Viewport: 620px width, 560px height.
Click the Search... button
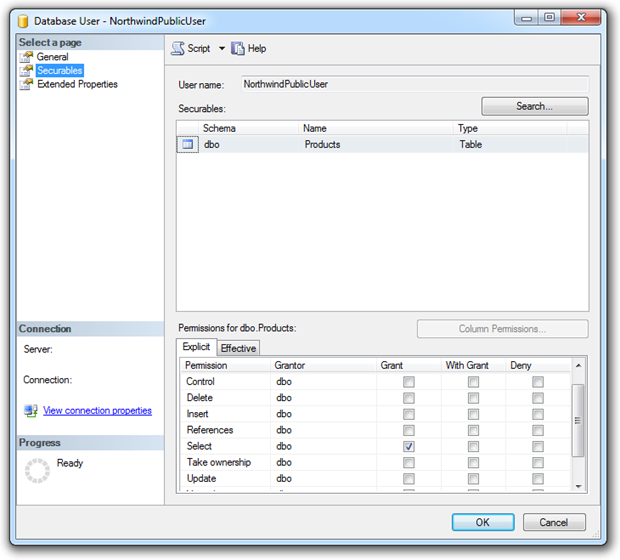click(x=535, y=106)
